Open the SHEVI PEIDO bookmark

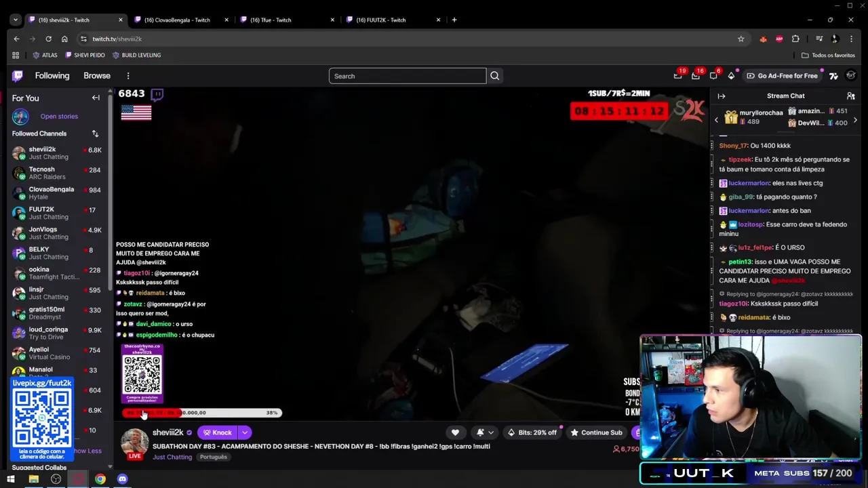(x=85, y=55)
